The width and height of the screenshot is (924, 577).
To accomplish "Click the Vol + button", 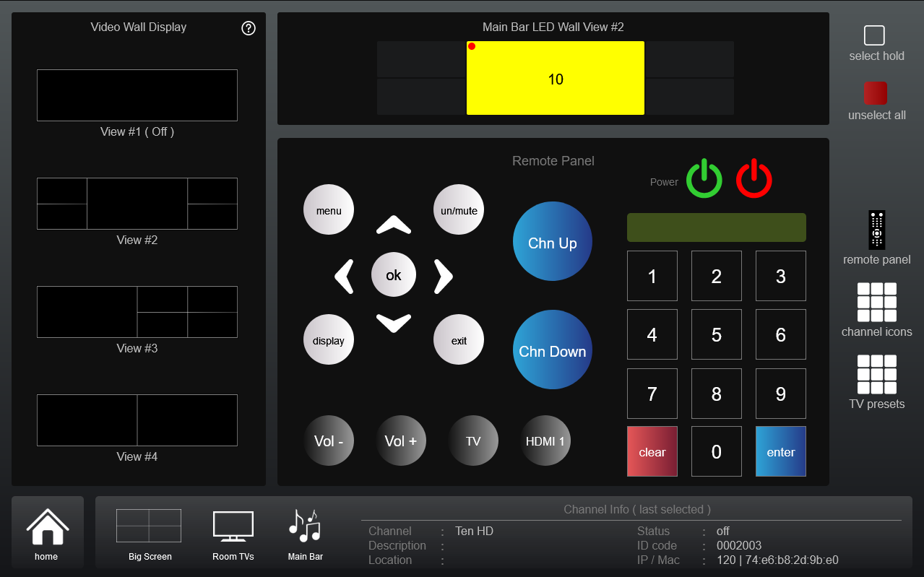I will coord(401,441).
